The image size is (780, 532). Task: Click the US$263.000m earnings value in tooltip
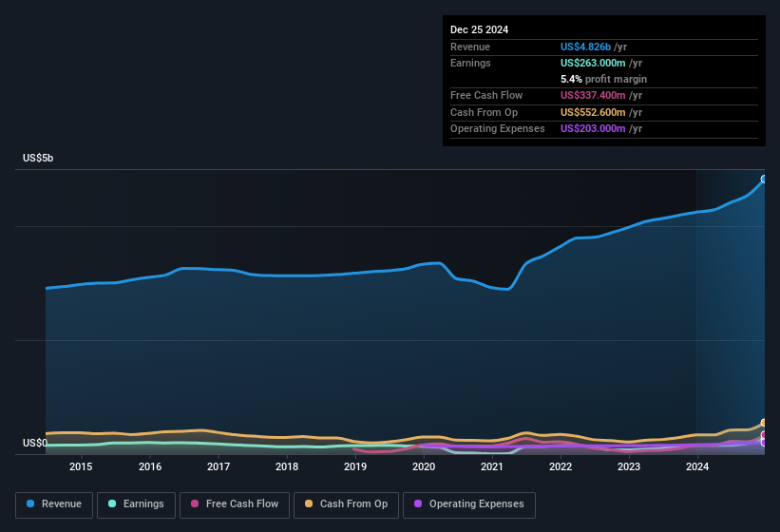tap(593, 63)
